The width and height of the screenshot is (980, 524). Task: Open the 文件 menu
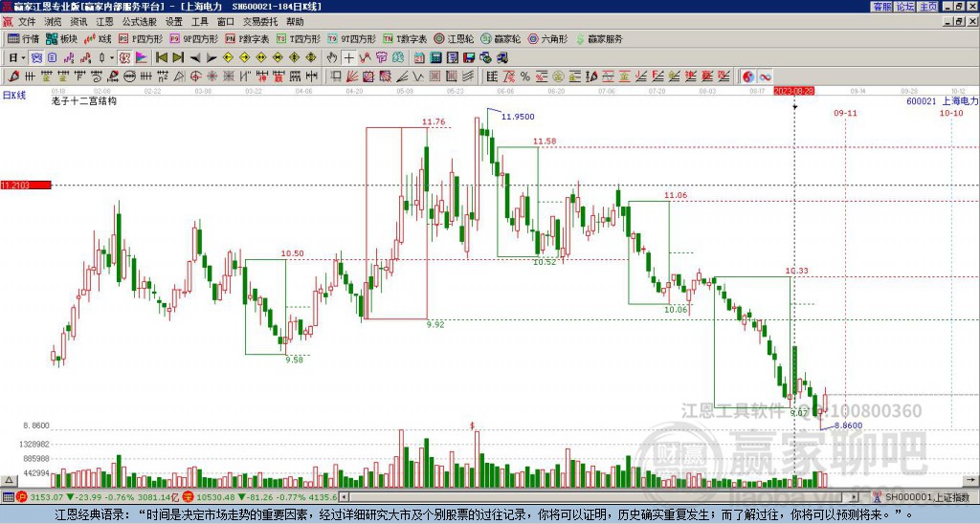[x=27, y=22]
